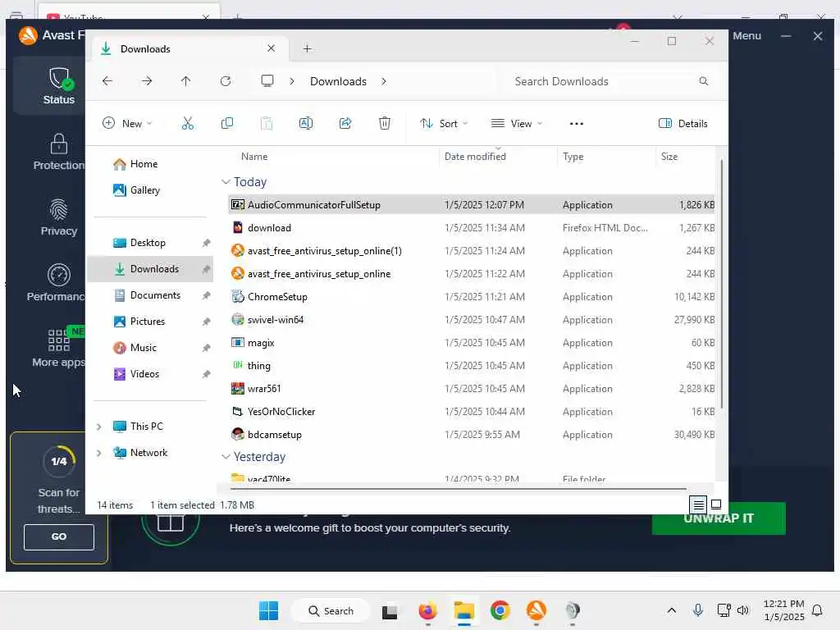Select the bdcamsetup file
Image resolution: width=840 pixels, height=630 pixels.
(x=472, y=435)
